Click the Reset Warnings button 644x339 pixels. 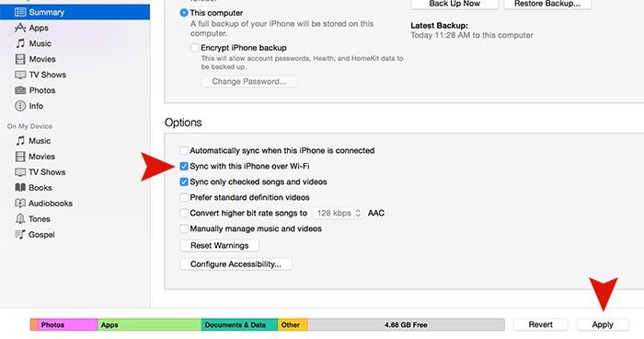point(220,246)
